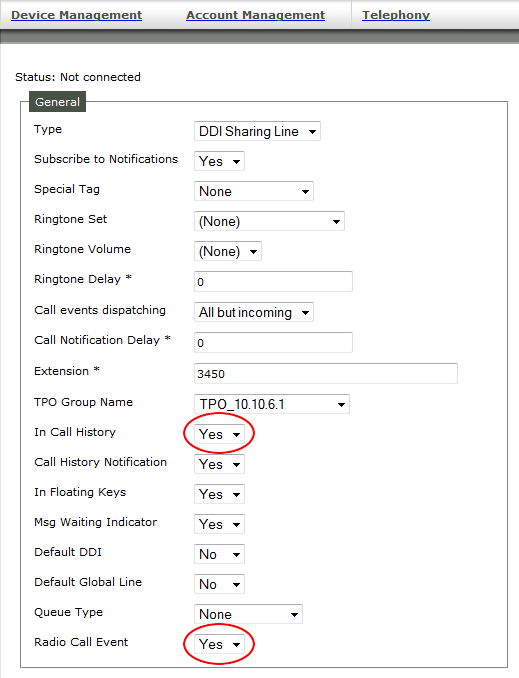The height and width of the screenshot is (678, 519).
Task: Open the Telephony menu
Action: point(396,15)
